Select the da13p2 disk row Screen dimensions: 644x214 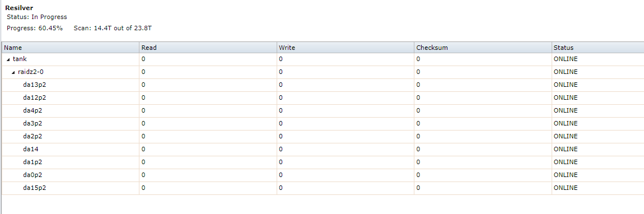[323, 85]
